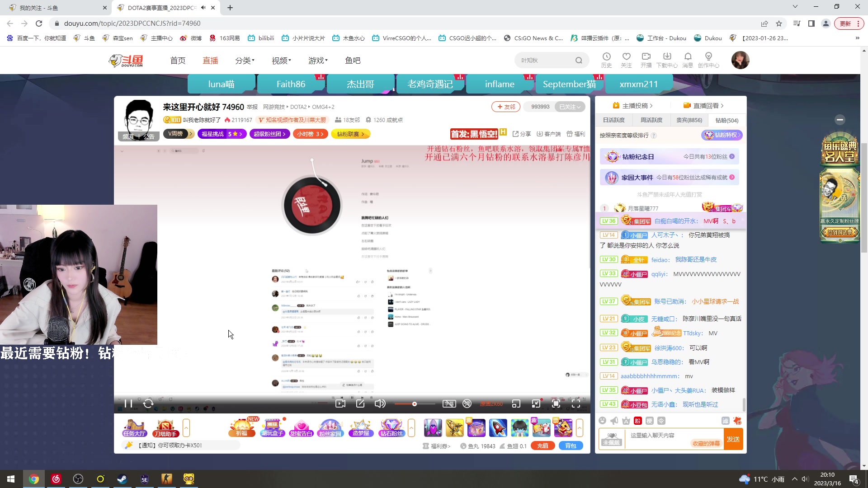This screenshot has height=488, width=868.
Task: Open quality selector 原画2K60
Action: [x=491, y=404]
